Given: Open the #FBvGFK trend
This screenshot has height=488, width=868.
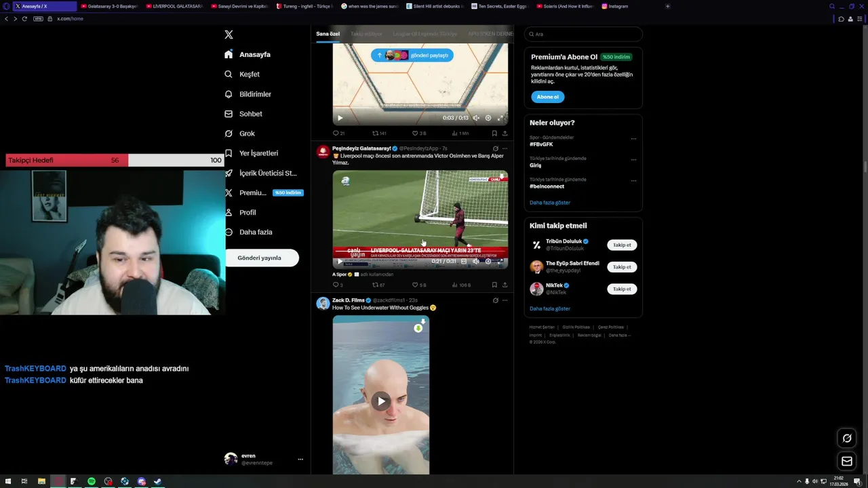Looking at the screenshot, I should pos(541,144).
